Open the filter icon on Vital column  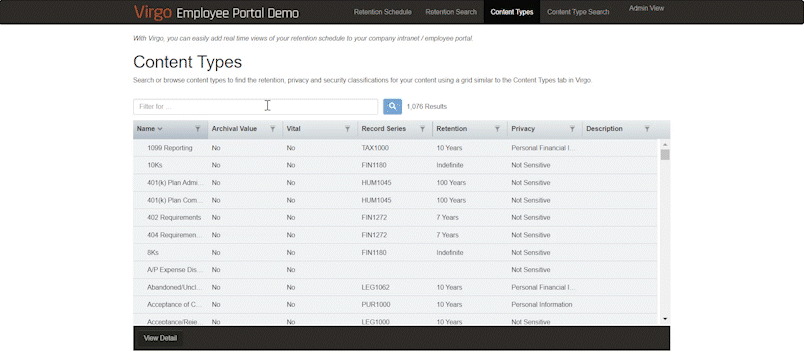click(347, 129)
